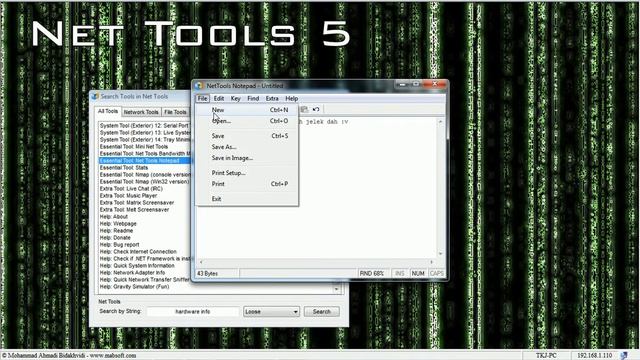Screen dimensions: 640x360
Task: Choose Save from the File menu
Action: 247,136
